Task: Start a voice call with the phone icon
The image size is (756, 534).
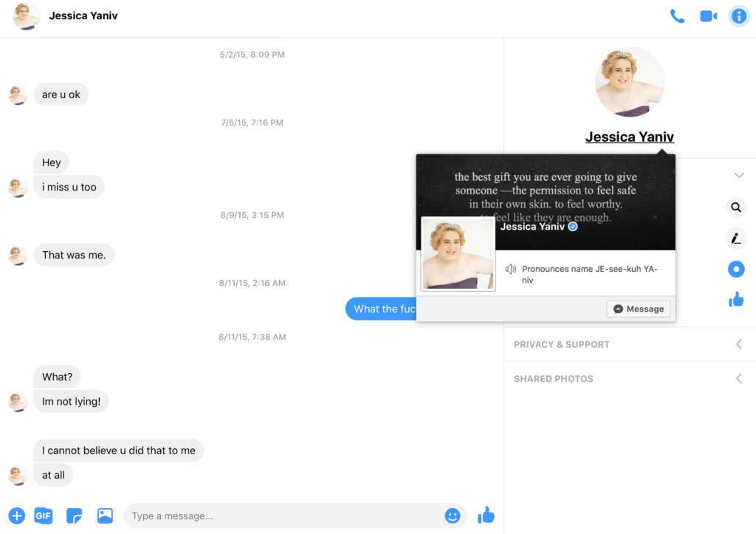Action: (677, 16)
